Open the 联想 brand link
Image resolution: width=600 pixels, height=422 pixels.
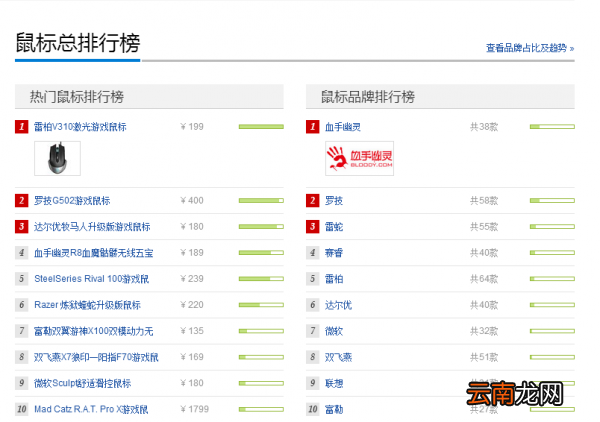coord(334,383)
